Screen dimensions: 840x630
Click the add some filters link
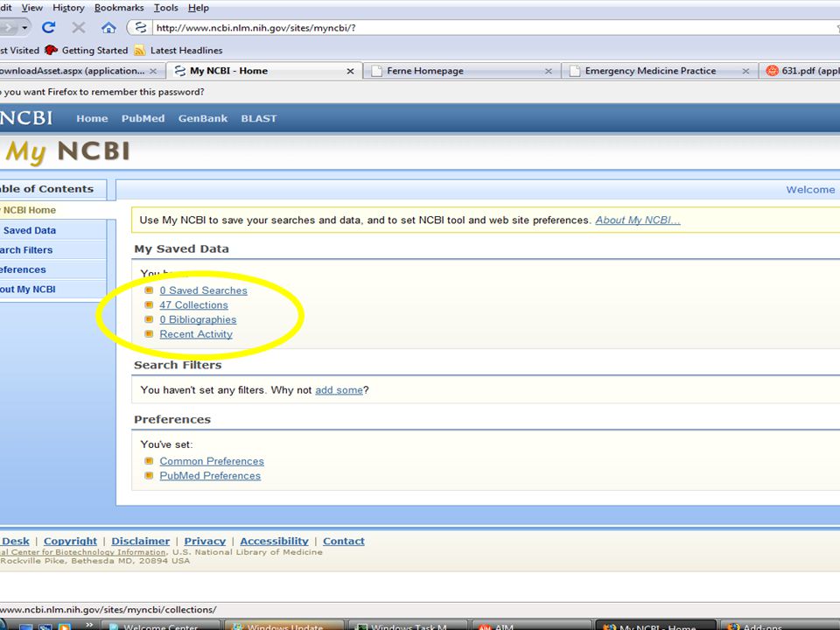click(x=339, y=390)
